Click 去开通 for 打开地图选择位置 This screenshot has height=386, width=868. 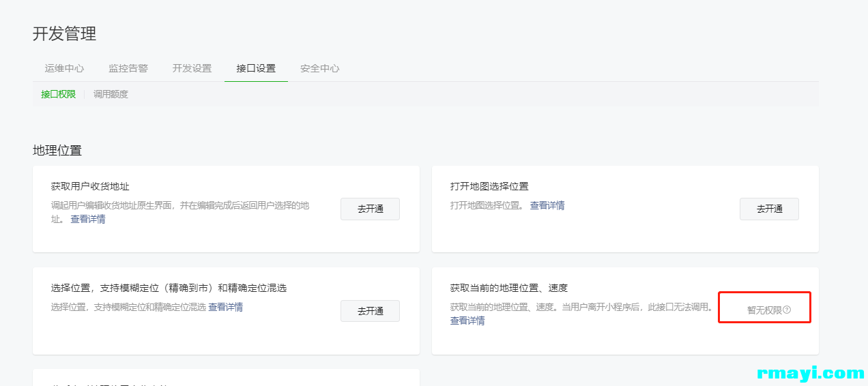tap(769, 209)
